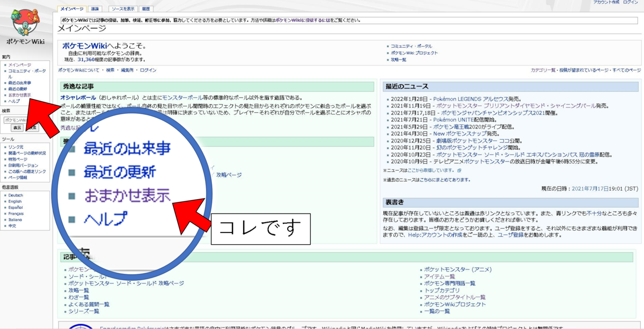This screenshot has height=329, width=644.
Task: Click リンク元 in the ツール section
Action: tap(16, 147)
